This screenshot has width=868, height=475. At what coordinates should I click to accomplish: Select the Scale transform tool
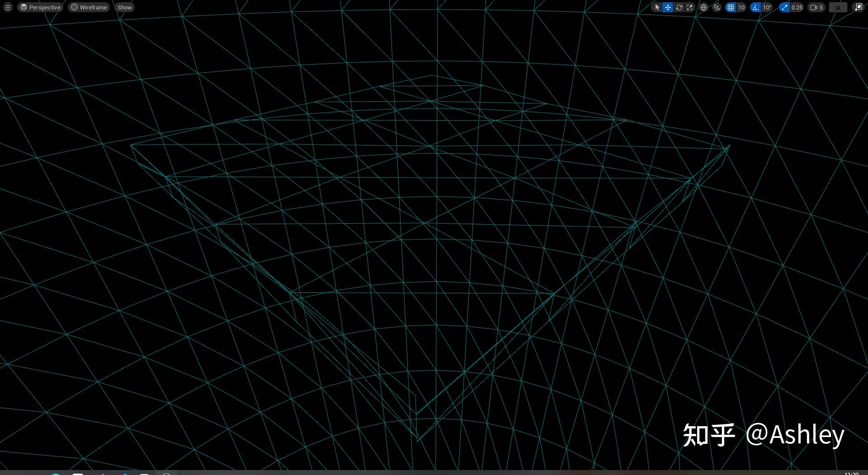tap(690, 7)
